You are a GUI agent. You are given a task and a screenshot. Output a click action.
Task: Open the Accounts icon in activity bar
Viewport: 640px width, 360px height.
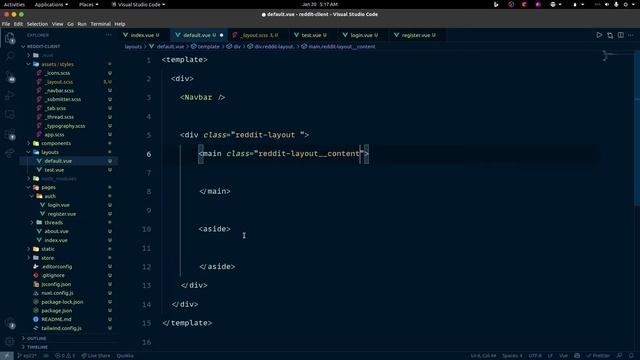point(10,323)
